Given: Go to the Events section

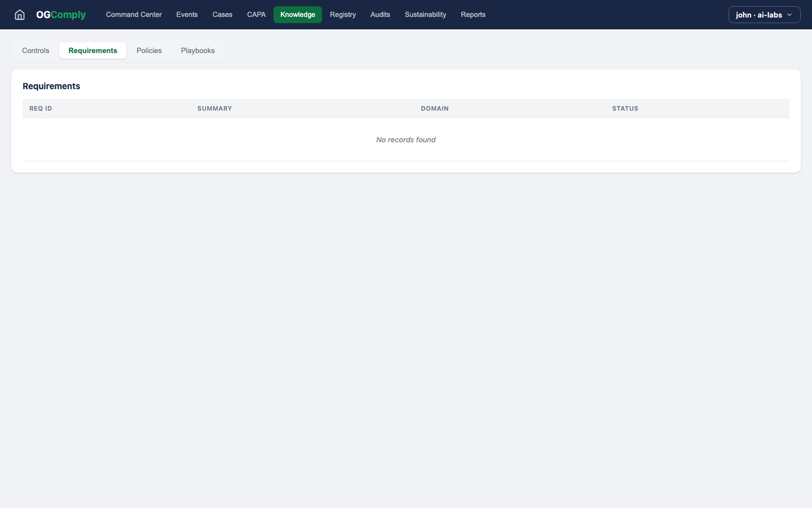Looking at the screenshot, I should click(x=187, y=15).
